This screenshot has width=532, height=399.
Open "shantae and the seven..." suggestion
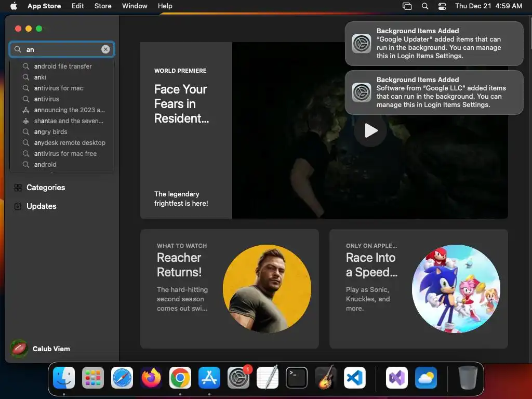click(x=62, y=121)
